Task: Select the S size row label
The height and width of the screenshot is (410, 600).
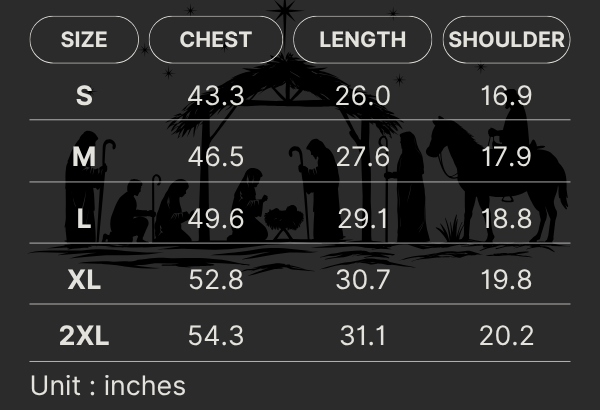Action: pyautogui.click(x=84, y=96)
